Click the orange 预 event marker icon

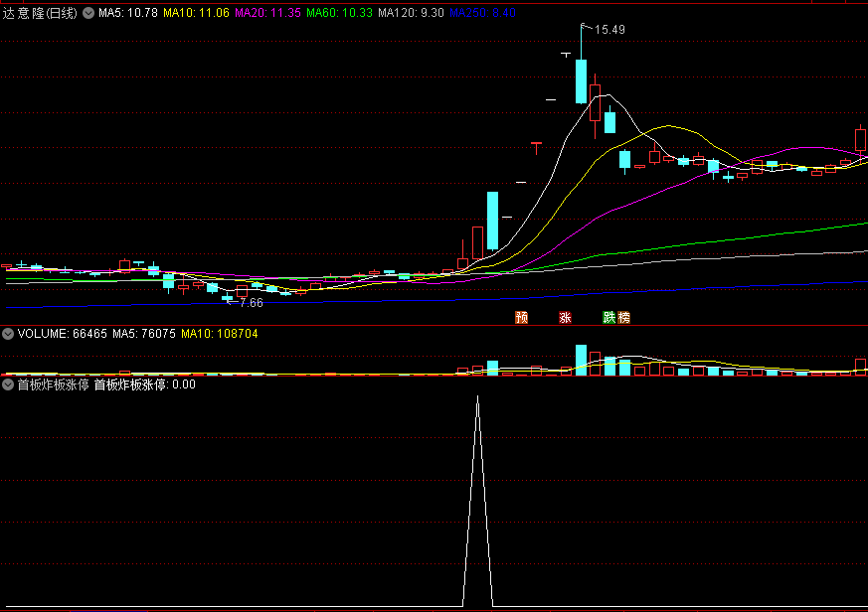pos(521,317)
